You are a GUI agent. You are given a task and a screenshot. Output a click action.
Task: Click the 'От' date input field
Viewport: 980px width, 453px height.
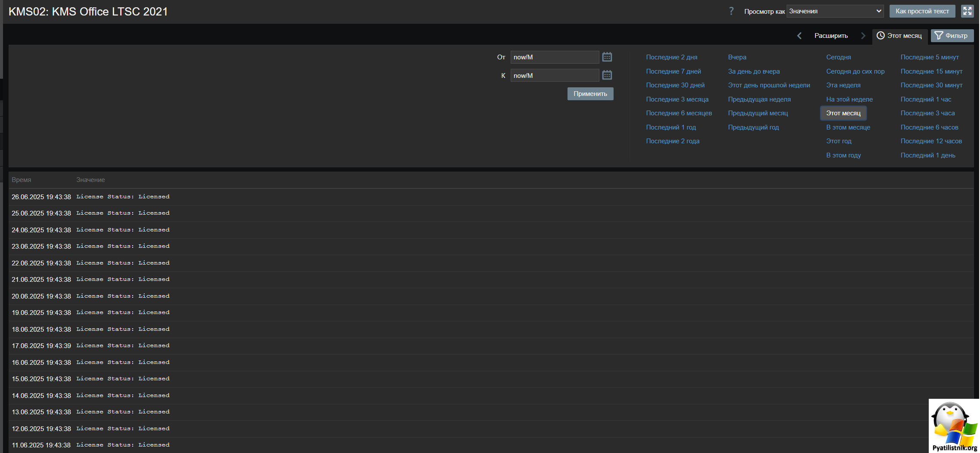(555, 57)
